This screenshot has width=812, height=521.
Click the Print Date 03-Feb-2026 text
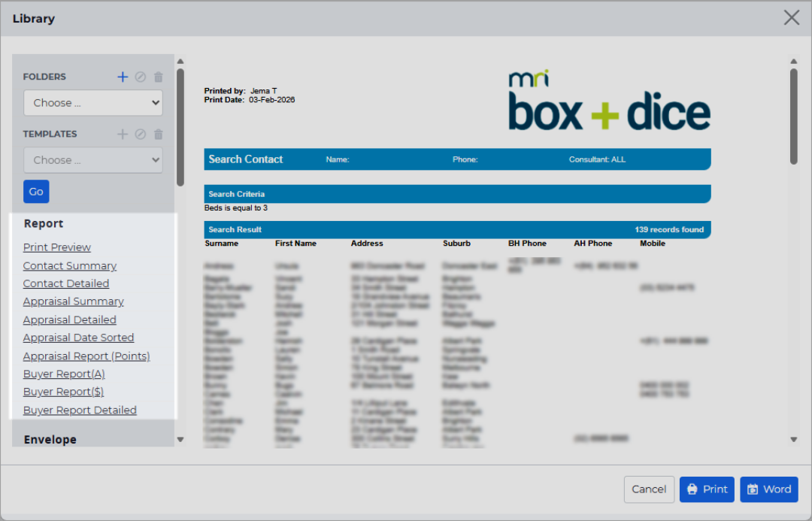coord(250,100)
